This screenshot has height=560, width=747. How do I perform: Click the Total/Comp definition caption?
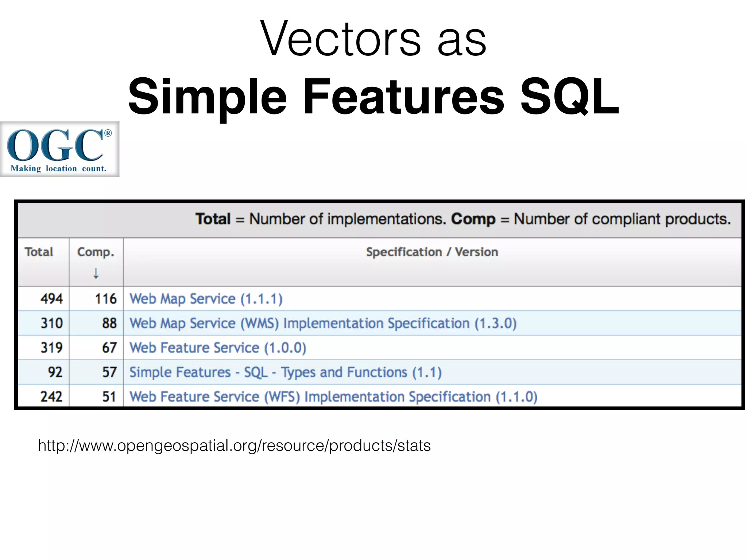(x=463, y=219)
